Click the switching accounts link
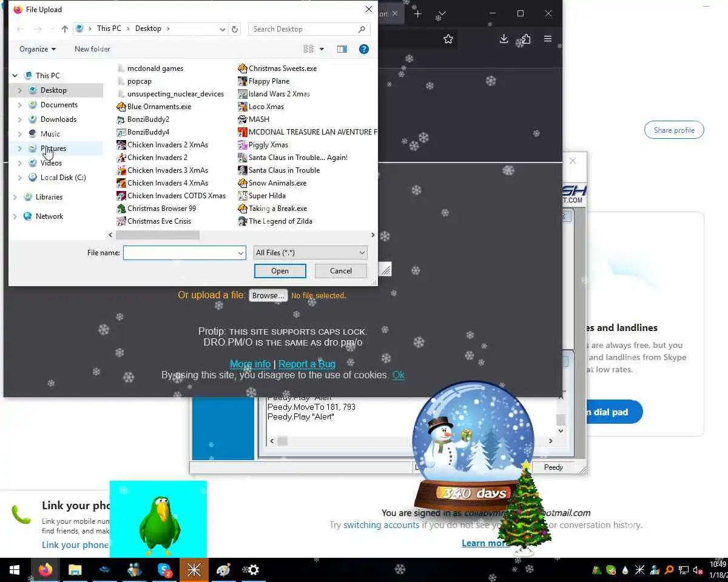 pos(381,525)
